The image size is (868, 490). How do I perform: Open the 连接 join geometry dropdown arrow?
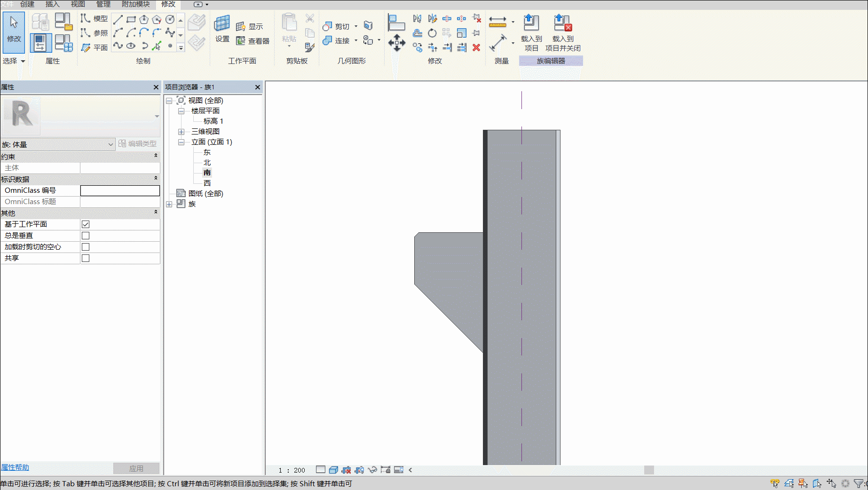click(356, 40)
